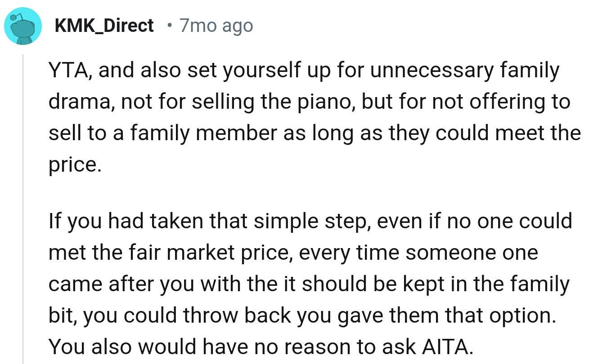Collapse the comment using the thread line
Viewport: 589px width, 364px height.
point(23,207)
